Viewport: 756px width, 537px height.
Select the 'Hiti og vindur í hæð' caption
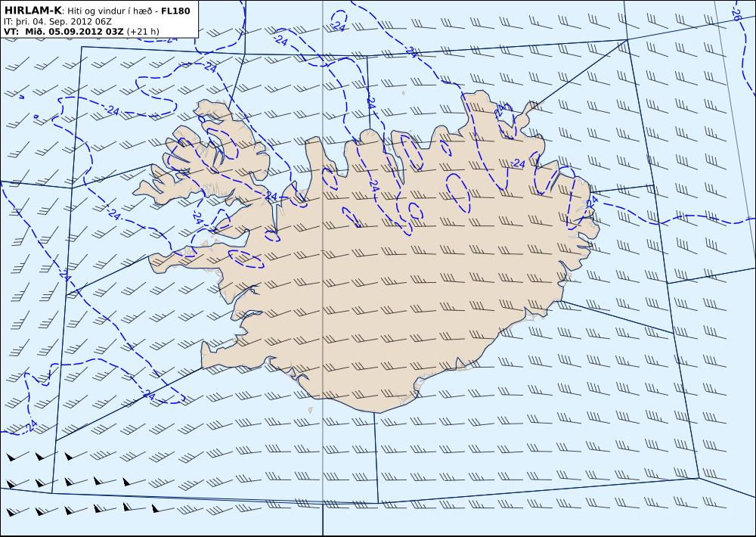[x=110, y=11]
